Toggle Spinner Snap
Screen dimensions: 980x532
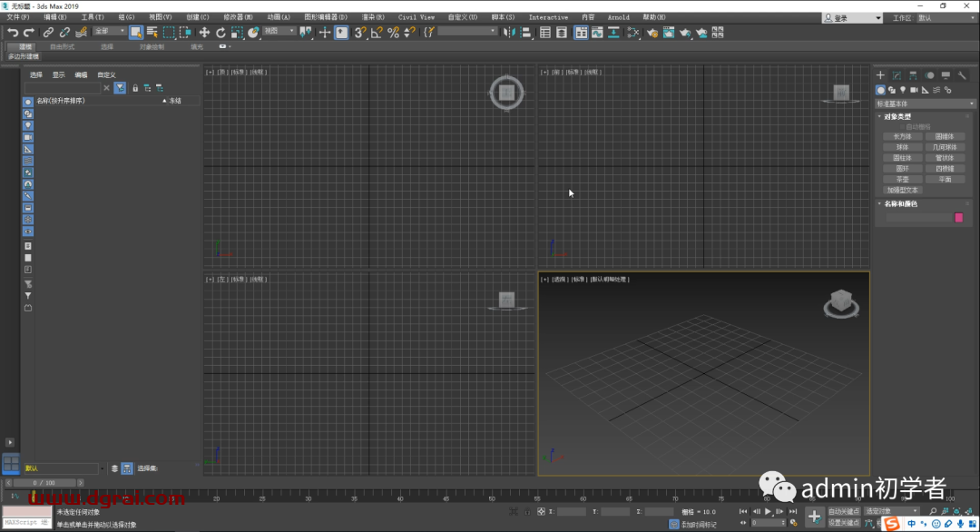pos(409,33)
